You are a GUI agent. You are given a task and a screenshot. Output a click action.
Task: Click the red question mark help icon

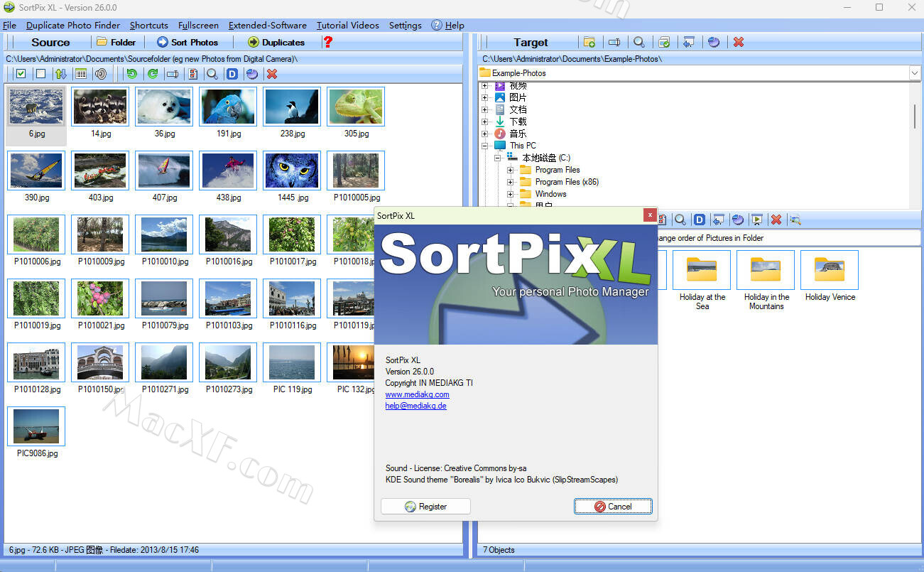tap(327, 42)
